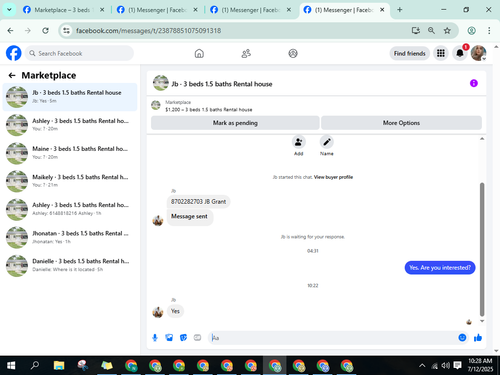This screenshot has height=375, width=500.
Task: Open Maine conversation in list
Action: [x=70, y=153]
